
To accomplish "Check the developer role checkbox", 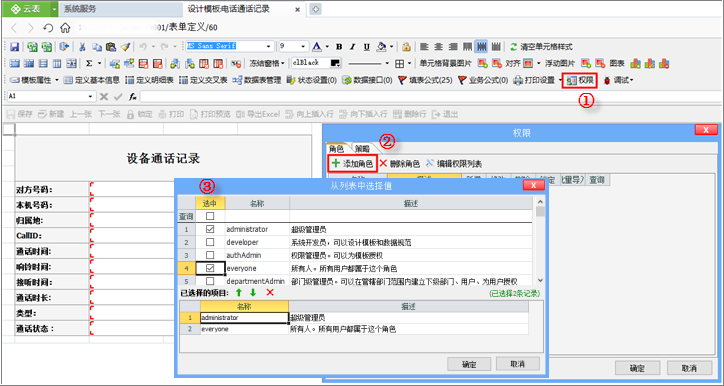I will click(210, 242).
